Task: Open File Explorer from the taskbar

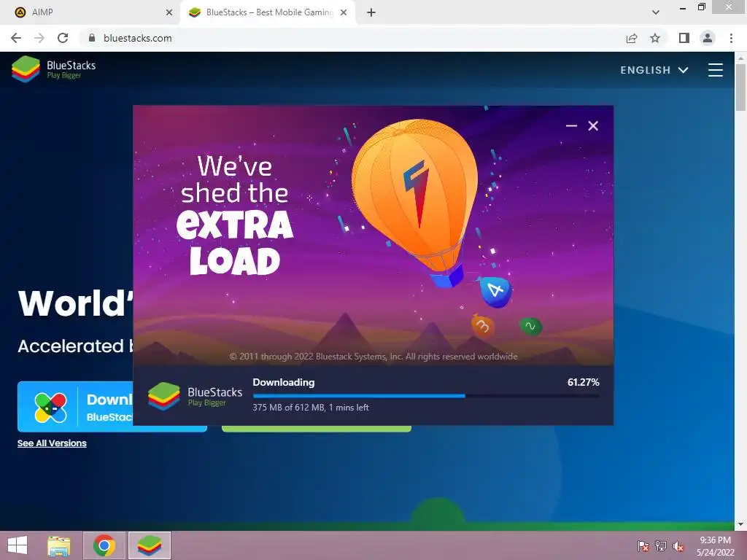Action: click(59, 545)
